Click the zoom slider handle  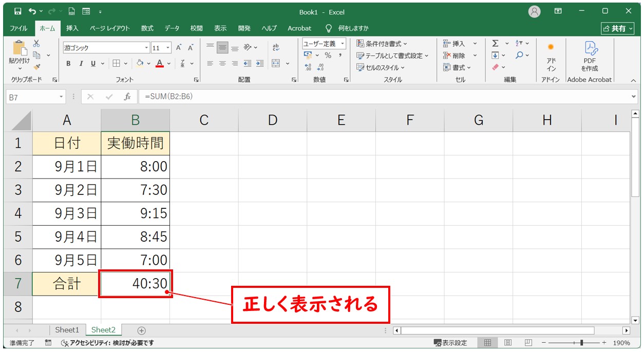point(581,343)
